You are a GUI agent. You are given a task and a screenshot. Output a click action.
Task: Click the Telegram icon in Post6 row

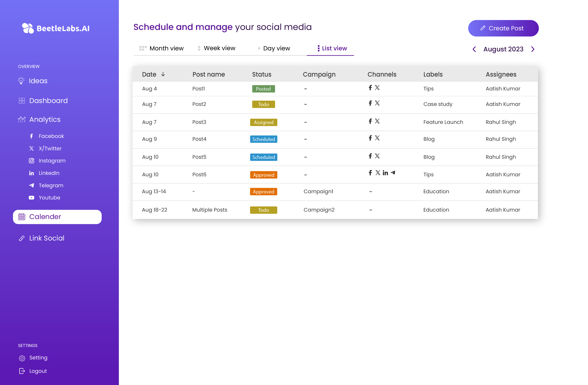click(x=393, y=173)
